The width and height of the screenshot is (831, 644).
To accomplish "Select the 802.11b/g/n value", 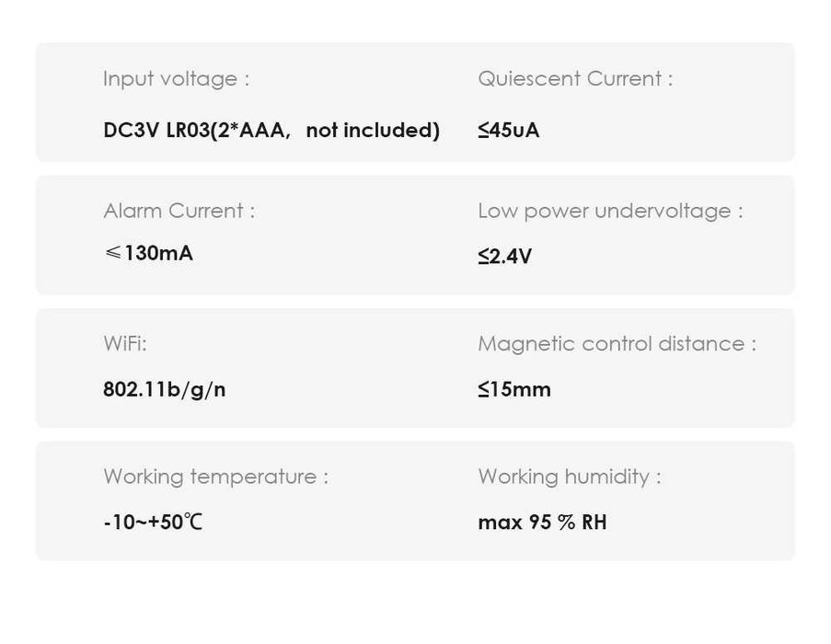I will (x=164, y=389).
